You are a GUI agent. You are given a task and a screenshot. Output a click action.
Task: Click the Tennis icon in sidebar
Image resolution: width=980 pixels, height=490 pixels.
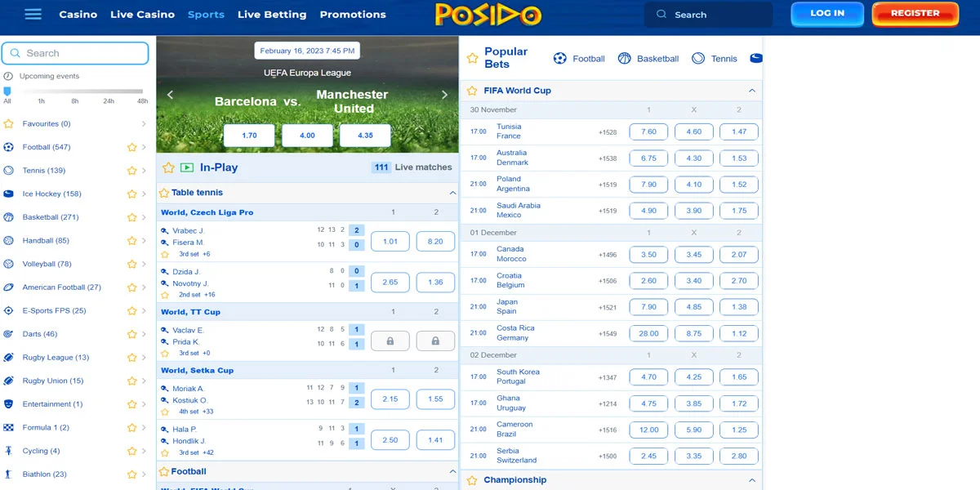pyautogui.click(x=8, y=171)
